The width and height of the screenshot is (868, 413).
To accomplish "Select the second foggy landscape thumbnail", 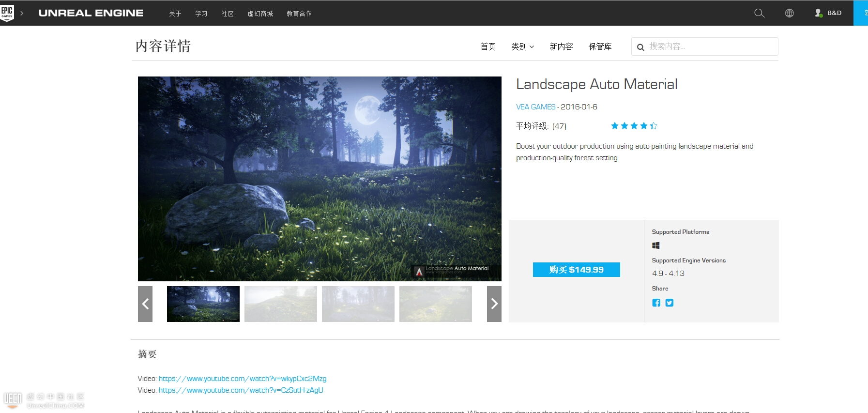I will coord(281,304).
